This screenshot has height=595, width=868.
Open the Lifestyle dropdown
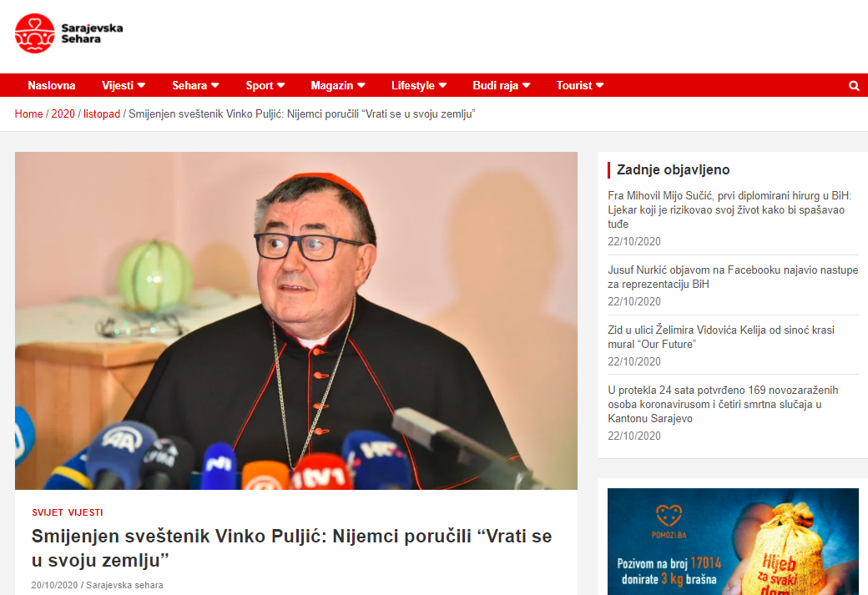click(x=418, y=85)
